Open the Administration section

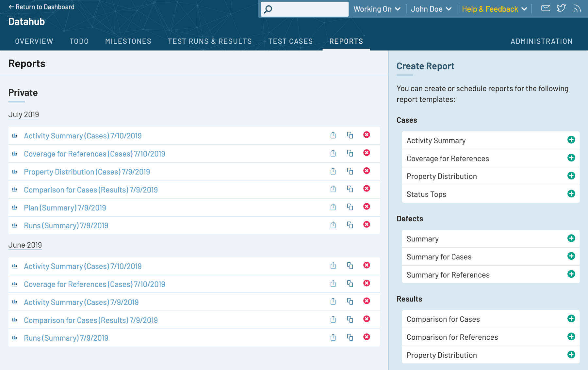pos(541,41)
